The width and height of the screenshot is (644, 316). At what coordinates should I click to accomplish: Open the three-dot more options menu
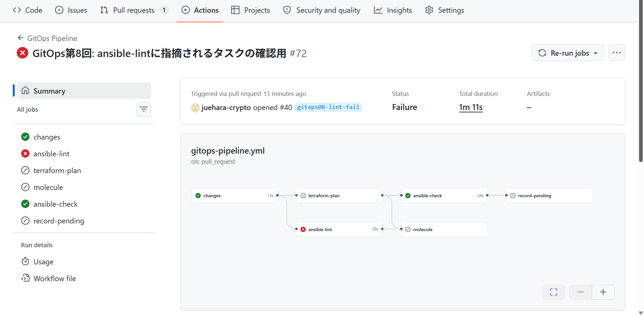pos(616,53)
